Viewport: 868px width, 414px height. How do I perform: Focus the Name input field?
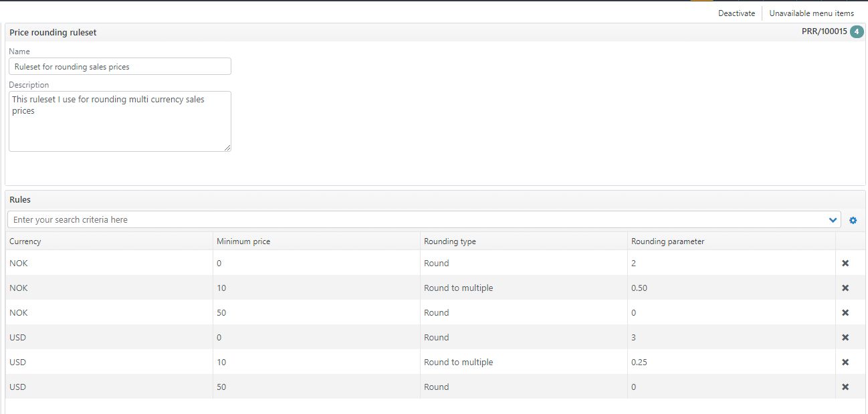120,66
